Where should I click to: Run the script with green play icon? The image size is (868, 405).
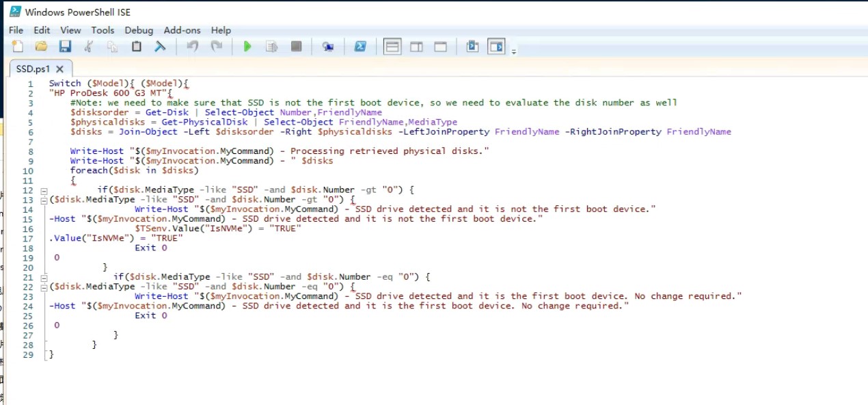247,47
